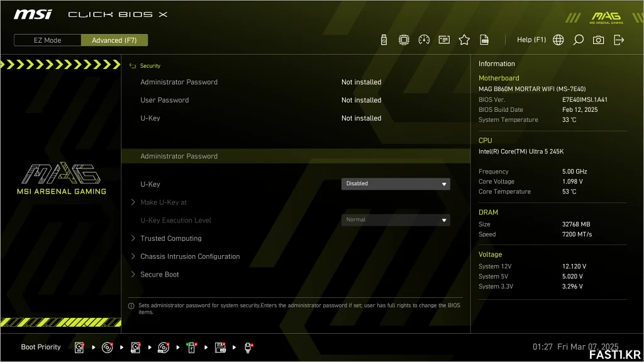Click the MSI logo at top left

(33, 14)
